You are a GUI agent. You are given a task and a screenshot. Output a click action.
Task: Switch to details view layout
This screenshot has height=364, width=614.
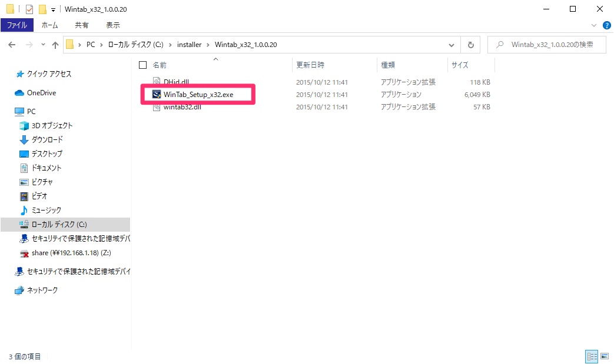coord(591,356)
